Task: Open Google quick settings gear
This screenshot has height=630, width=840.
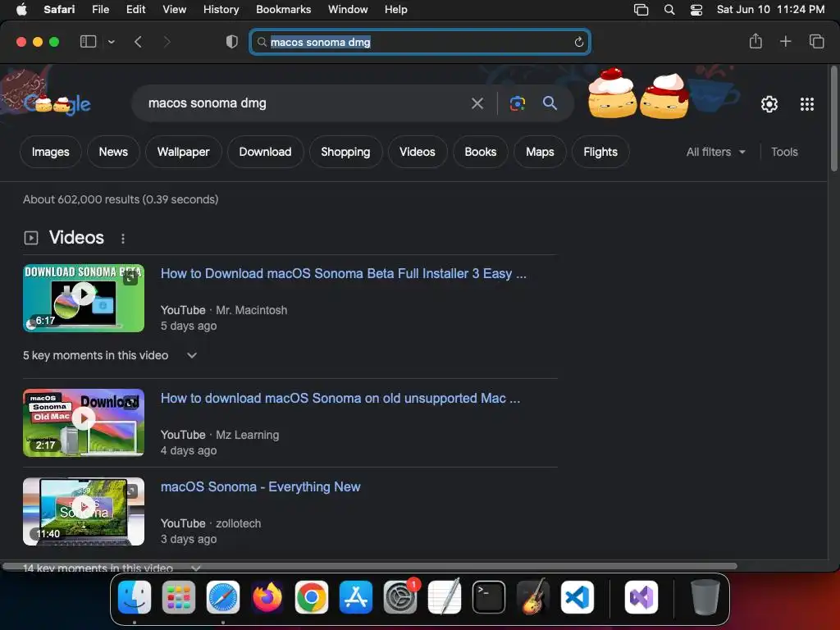Action: tap(769, 104)
